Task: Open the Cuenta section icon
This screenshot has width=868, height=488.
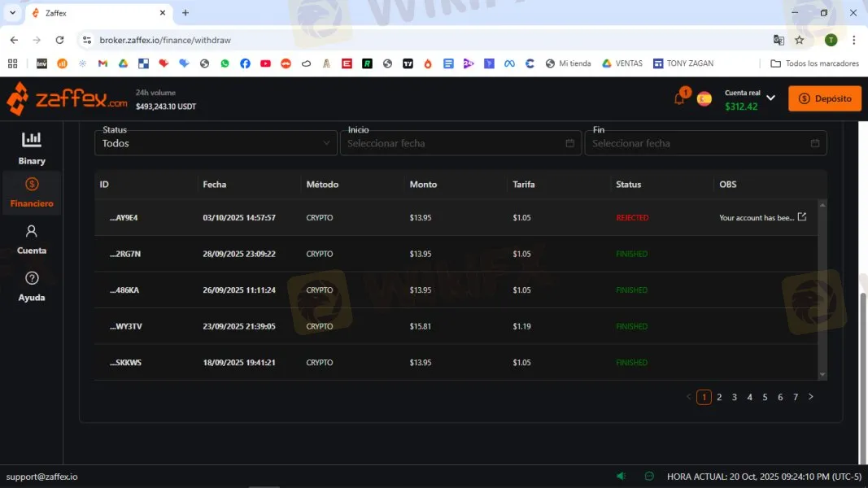Action: (x=31, y=240)
